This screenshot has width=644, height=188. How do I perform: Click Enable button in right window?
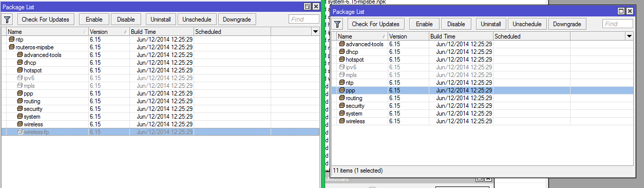coord(424,24)
